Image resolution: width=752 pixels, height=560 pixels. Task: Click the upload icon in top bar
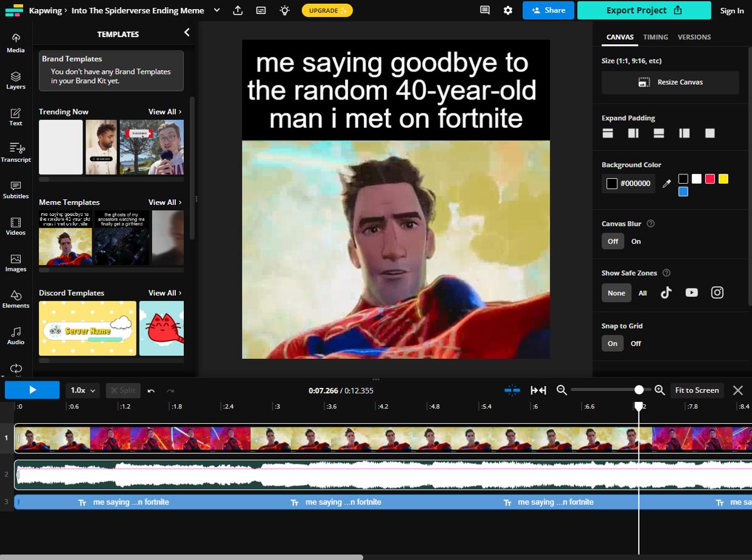(x=238, y=10)
